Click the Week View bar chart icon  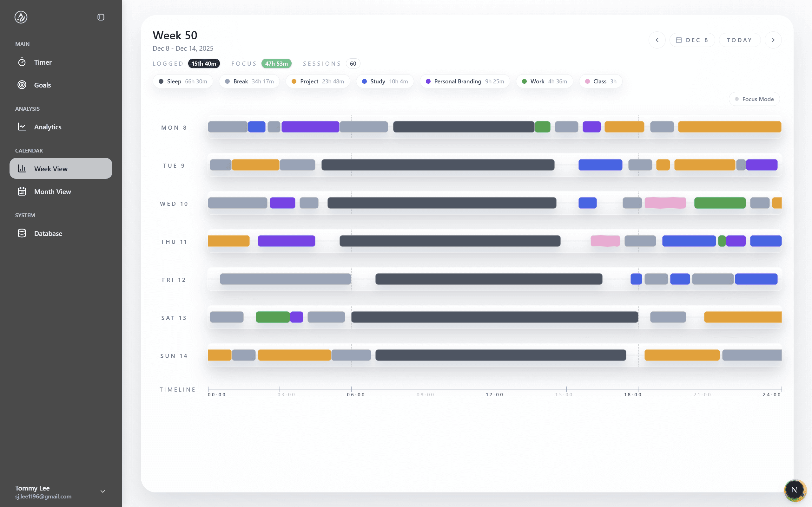(22, 168)
